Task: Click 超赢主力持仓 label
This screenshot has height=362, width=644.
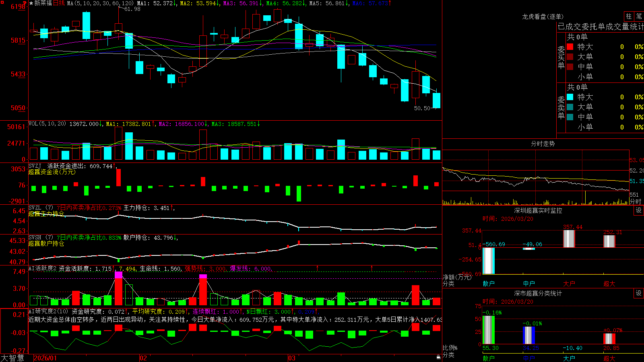Action: [x=46, y=214]
